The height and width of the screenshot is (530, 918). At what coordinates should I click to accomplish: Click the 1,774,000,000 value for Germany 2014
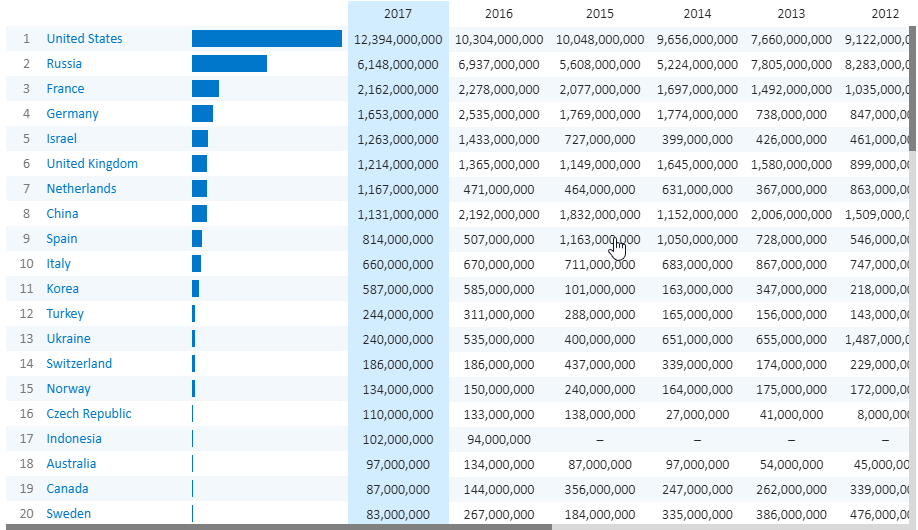point(697,115)
